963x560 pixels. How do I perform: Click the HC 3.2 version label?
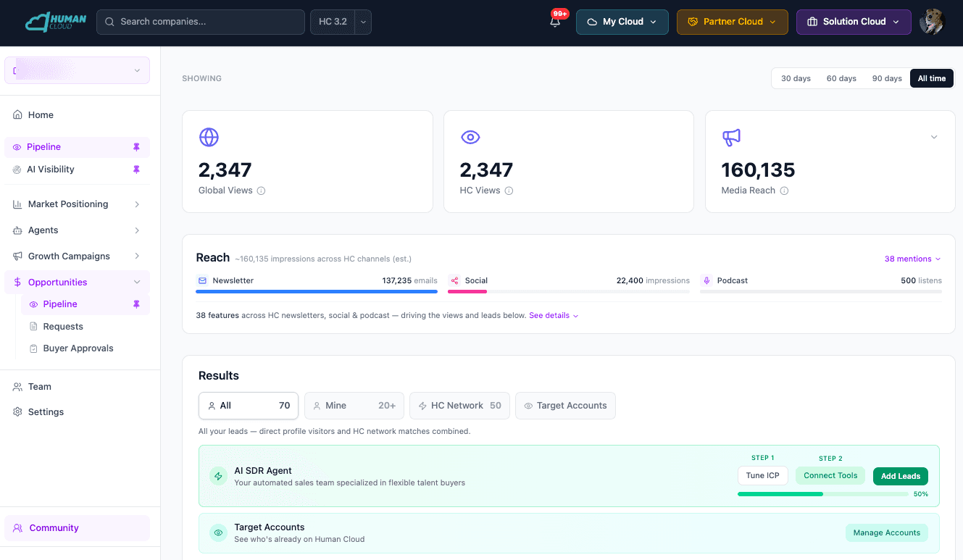[333, 22]
